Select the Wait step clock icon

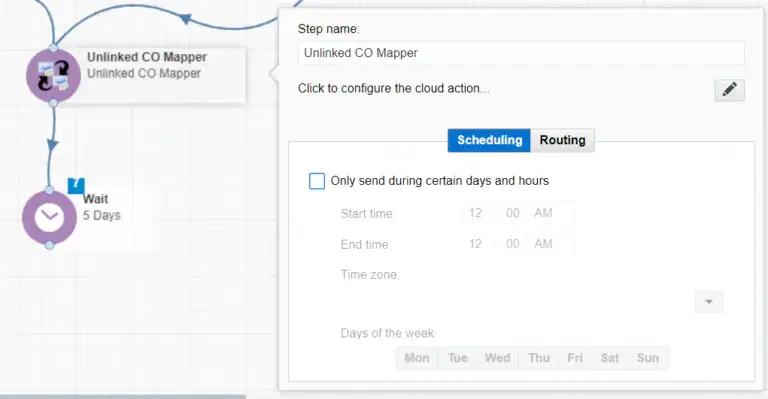point(49,217)
